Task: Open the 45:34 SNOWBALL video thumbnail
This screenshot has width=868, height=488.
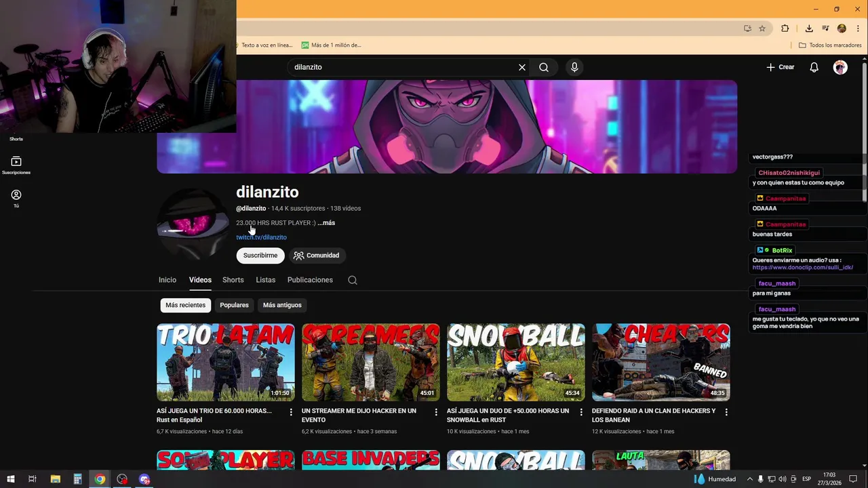Action: coord(516,362)
